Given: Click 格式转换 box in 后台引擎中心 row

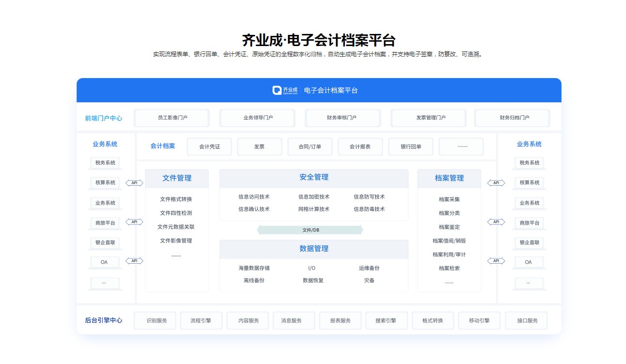Looking at the screenshot, I should (433, 321).
